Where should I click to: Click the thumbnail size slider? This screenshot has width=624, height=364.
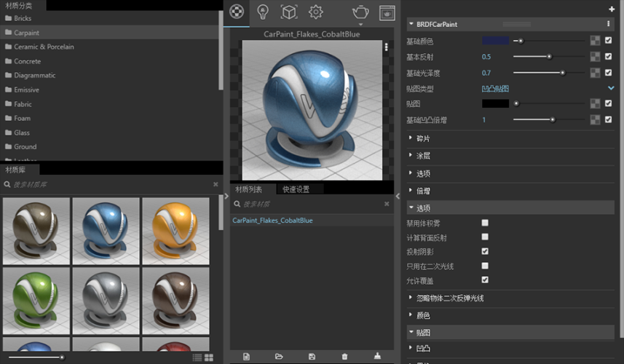[x=36, y=357]
